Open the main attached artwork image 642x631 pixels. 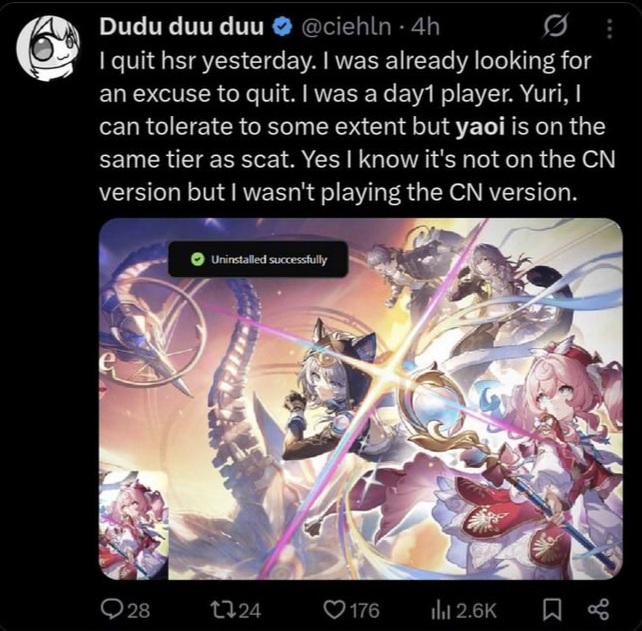(x=361, y=399)
